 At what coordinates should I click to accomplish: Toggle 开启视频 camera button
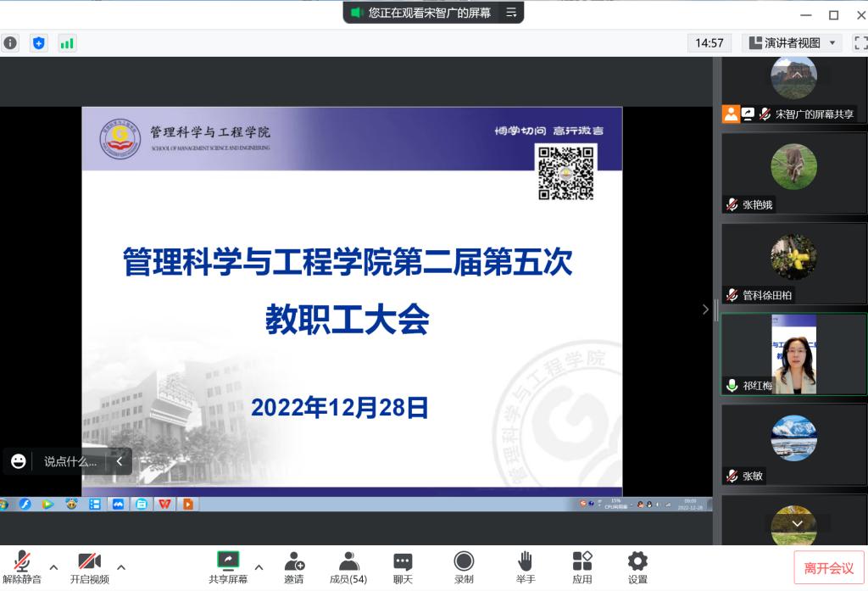pos(89,566)
